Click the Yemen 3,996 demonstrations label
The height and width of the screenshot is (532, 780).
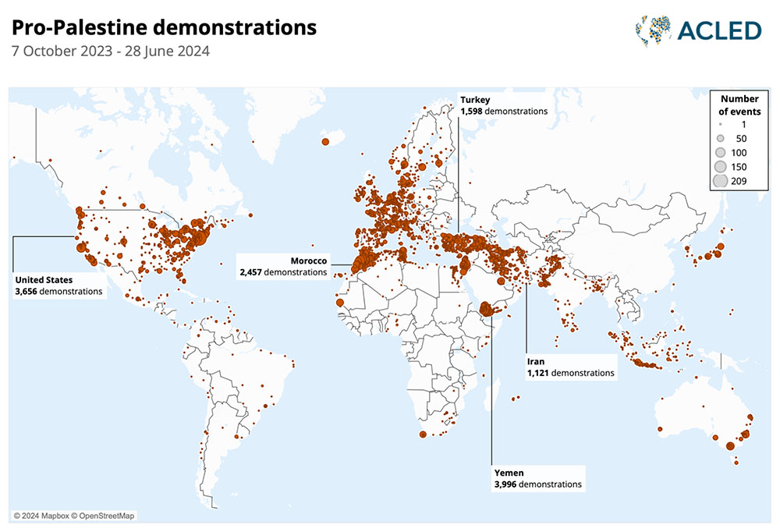(537, 479)
